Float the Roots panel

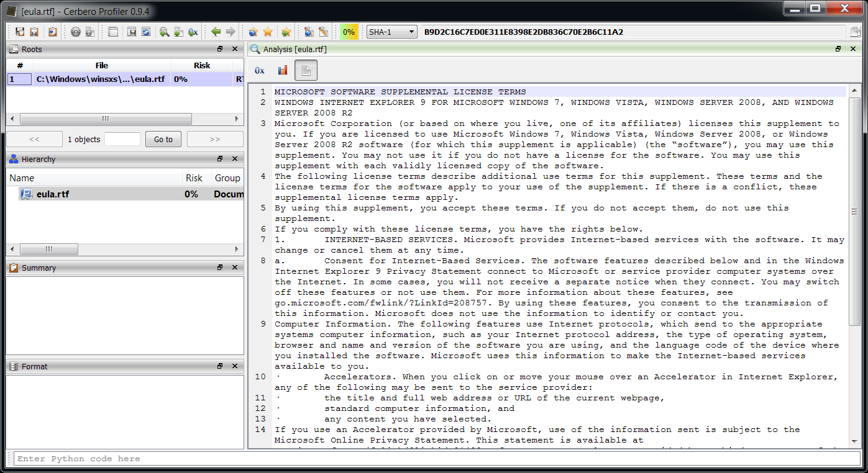220,49
